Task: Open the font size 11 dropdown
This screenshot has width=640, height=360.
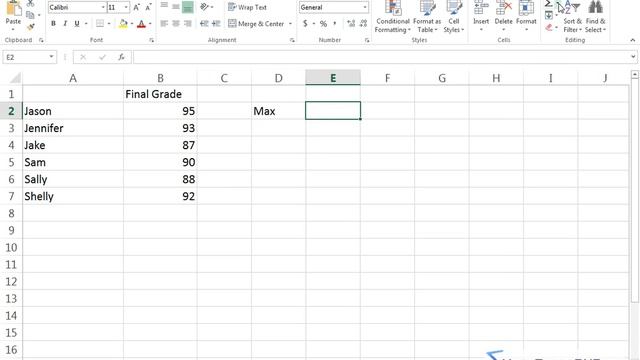Action: click(x=126, y=7)
